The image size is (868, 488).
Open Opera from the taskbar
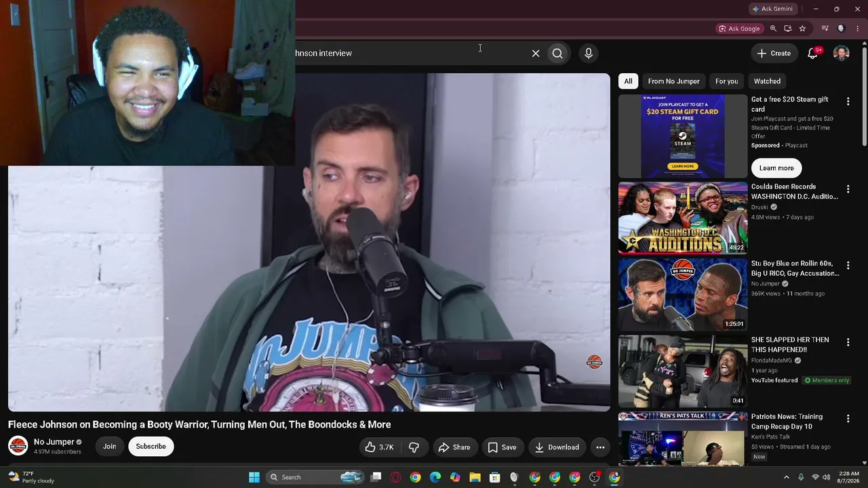pos(395,477)
